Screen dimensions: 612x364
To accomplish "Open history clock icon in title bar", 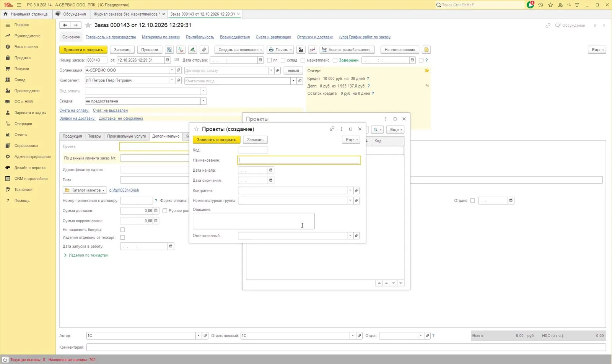I will [540, 5].
